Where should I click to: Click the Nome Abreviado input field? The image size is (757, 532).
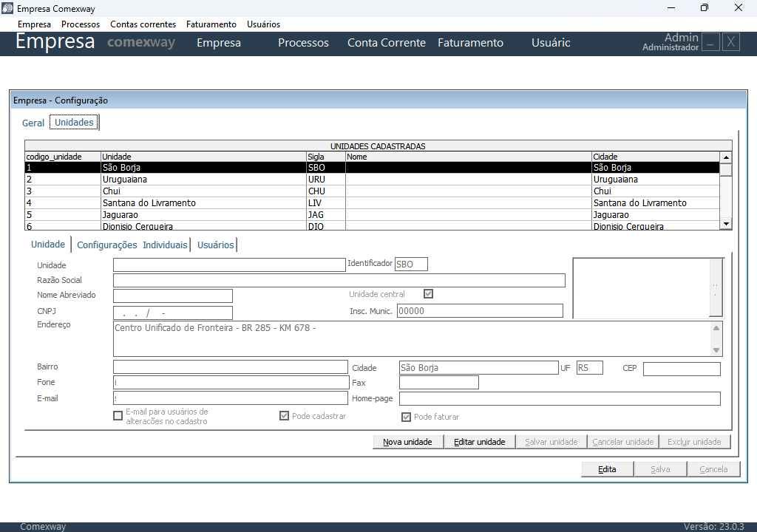[x=173, y=296]
